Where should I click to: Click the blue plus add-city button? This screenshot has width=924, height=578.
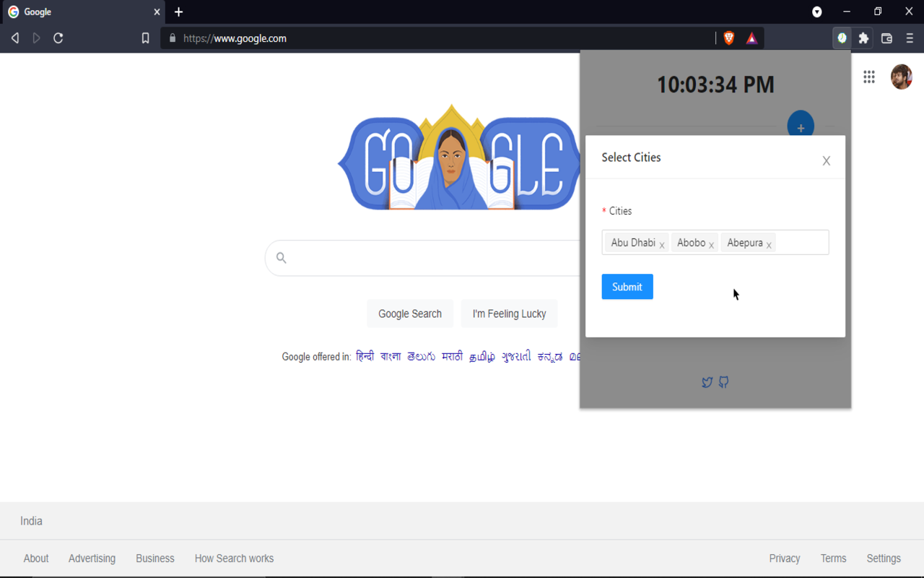[801, 125]
